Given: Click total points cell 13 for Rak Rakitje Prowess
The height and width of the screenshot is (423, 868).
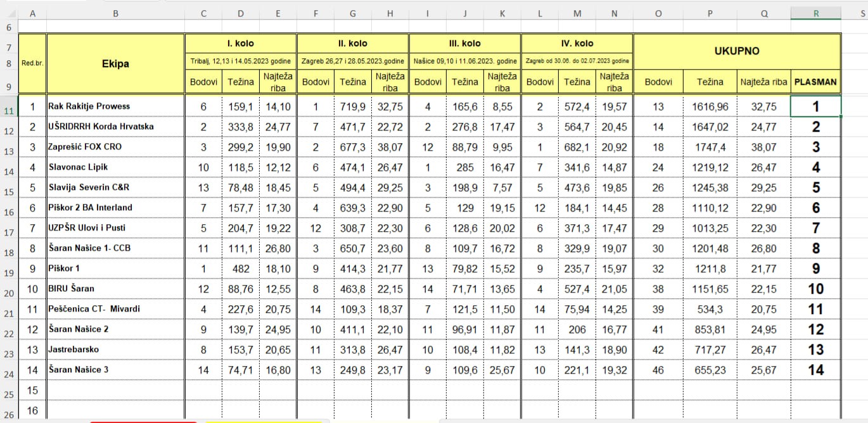Looking at the screenshot, I should coord(658,106).
